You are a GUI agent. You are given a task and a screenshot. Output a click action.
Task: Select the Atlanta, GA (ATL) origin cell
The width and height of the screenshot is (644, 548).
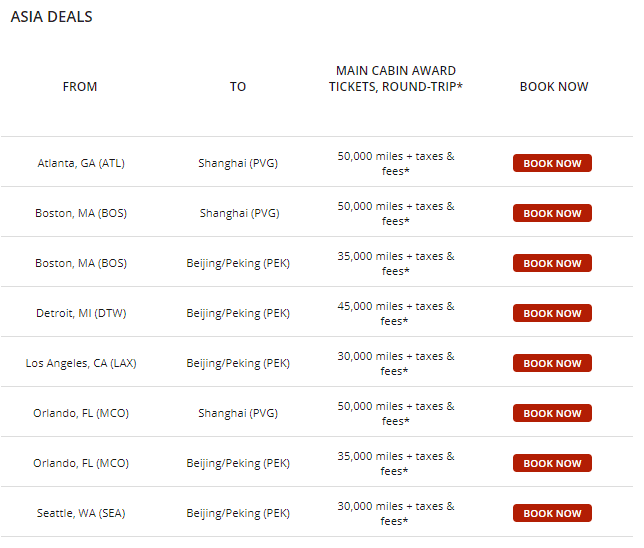click(81, 163)
